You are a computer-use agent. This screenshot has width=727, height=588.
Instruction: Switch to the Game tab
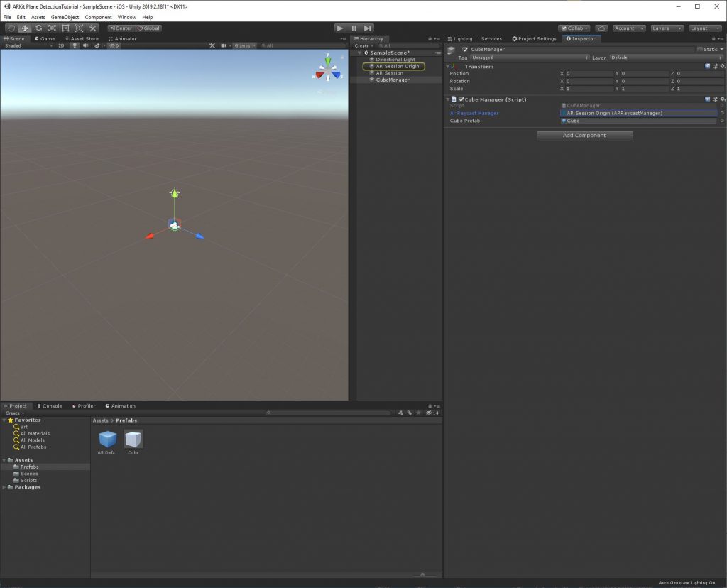(45, 39)
